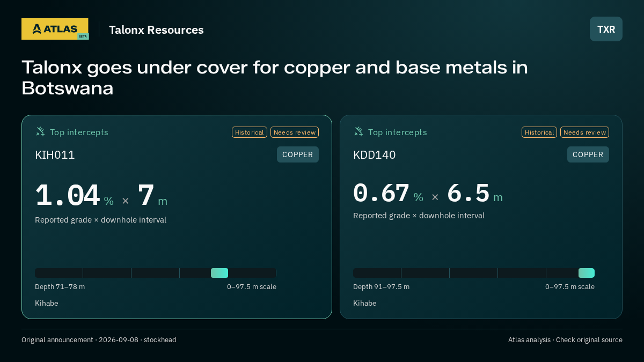
Task: Click the drill icon in KIH011 card
Action: (x=40, y=131)
